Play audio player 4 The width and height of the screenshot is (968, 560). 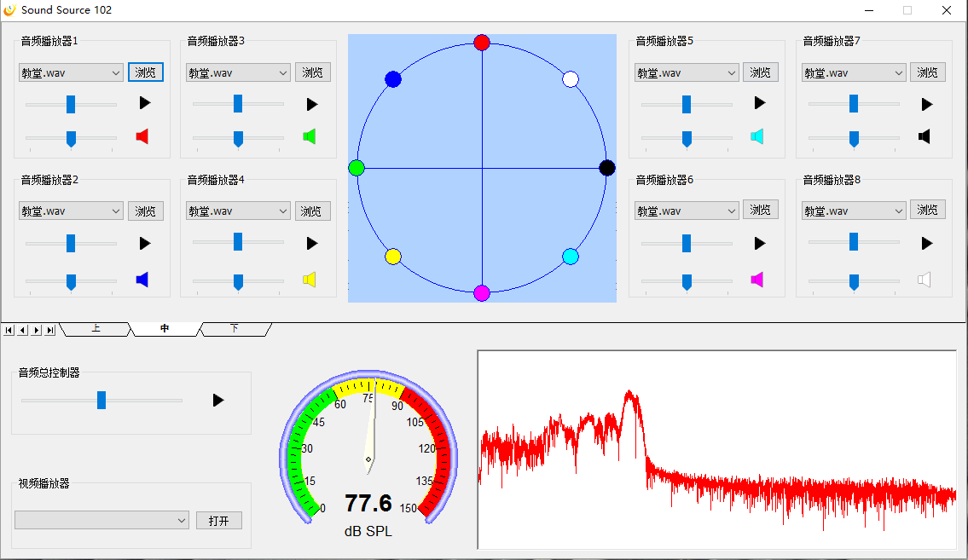tap(312, 244)
